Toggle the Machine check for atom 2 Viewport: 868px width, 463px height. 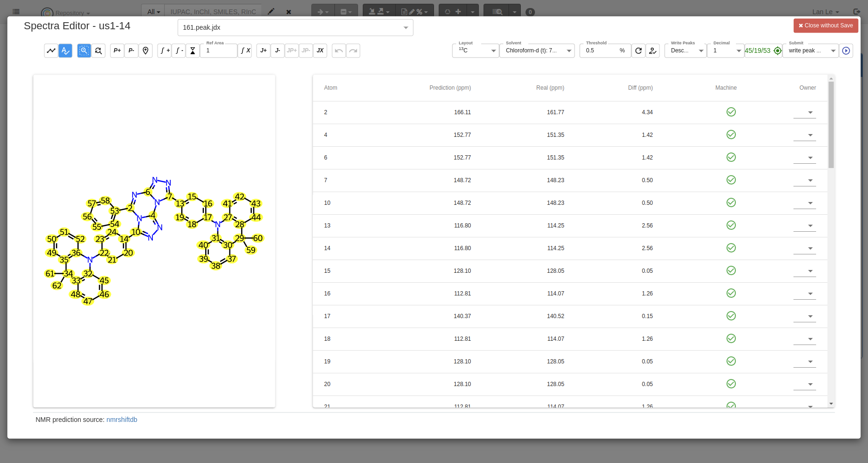click(x=731, y=112)
